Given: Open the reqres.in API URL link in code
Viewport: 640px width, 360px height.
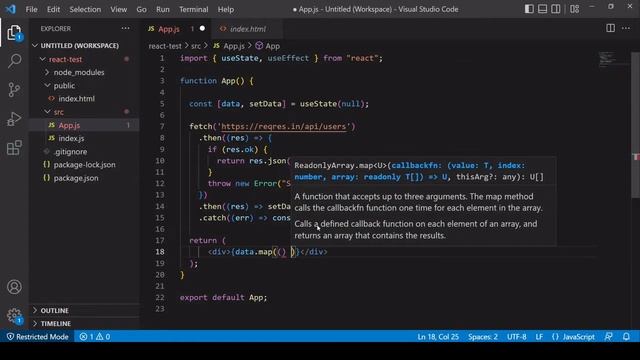Looking at the screenshot, I should pos(283,127).
